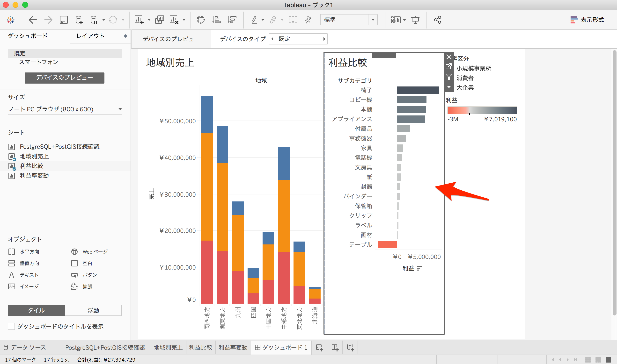Share the workbook via the share icon
Image resolution: width=617 pixels, height=364 pixels.
click(x=438, y=20)
